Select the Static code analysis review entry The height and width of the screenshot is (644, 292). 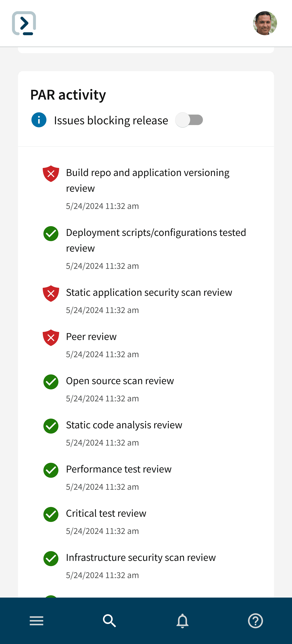coord(124,425)
